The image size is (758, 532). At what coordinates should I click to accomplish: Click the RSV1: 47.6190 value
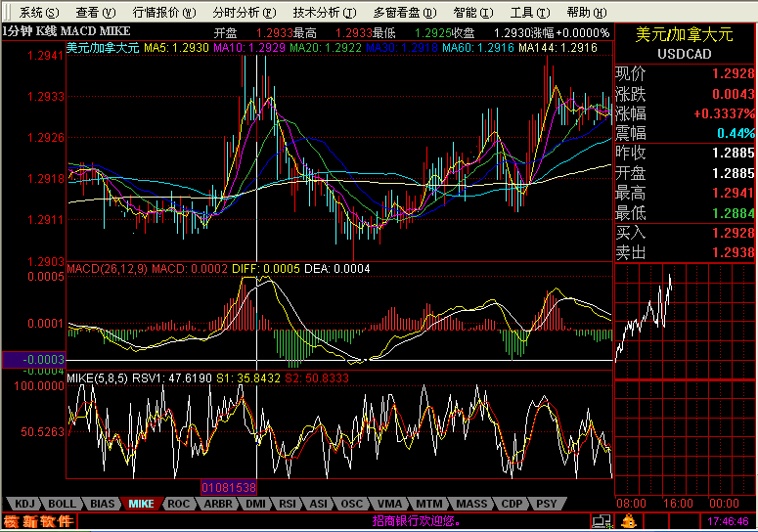point(172,377)
